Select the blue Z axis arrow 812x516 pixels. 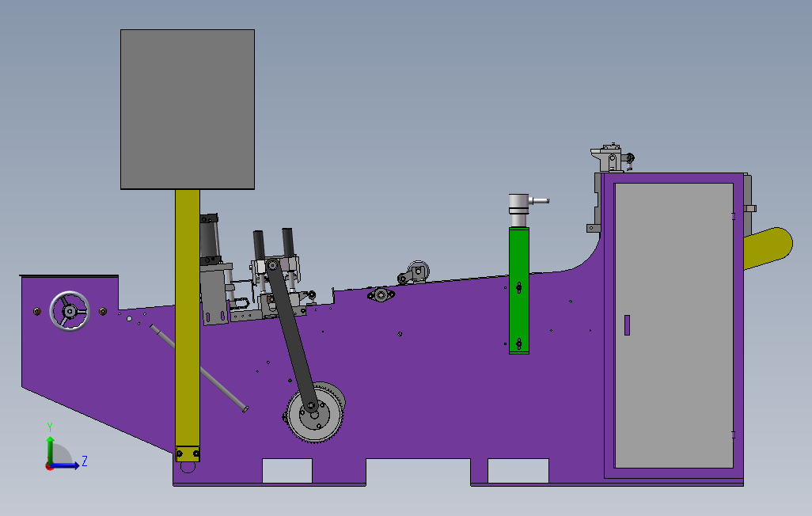click(65, 465)
